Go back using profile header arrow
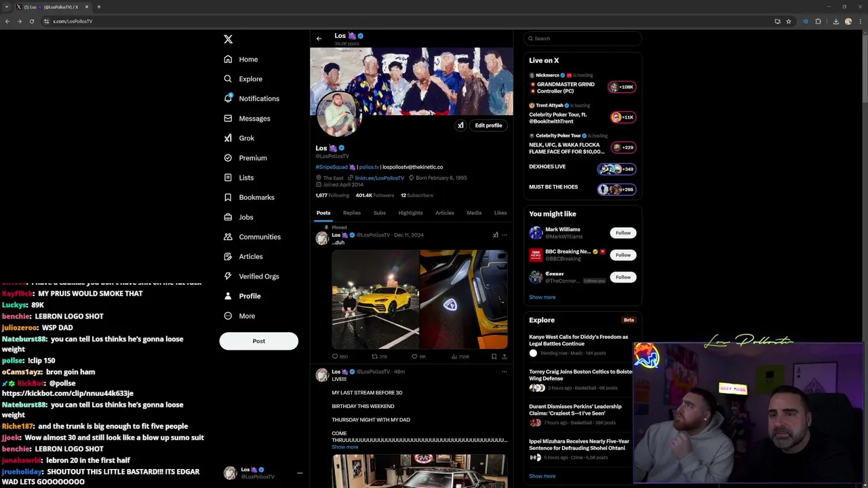The width and height of the screenshot is (868, 488). click(319, 39)
